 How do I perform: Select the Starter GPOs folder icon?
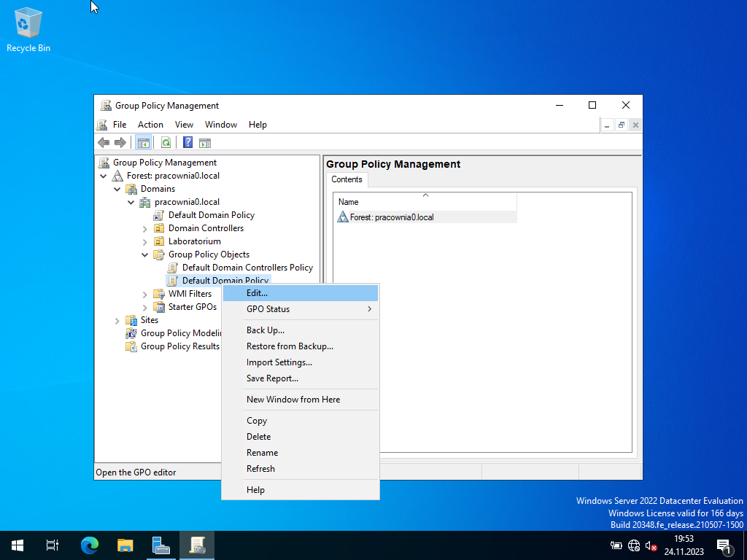[158, 307]
